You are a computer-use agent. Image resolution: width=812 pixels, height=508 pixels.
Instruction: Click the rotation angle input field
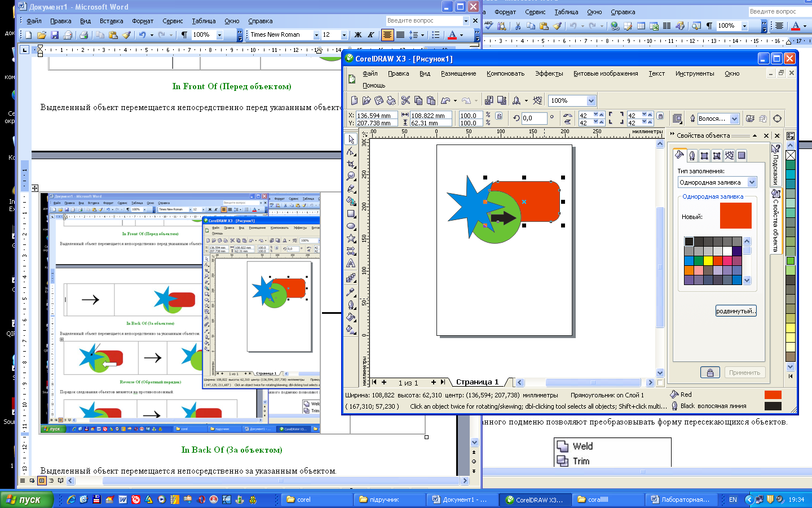pyautogui.click(x=534, y=119)
